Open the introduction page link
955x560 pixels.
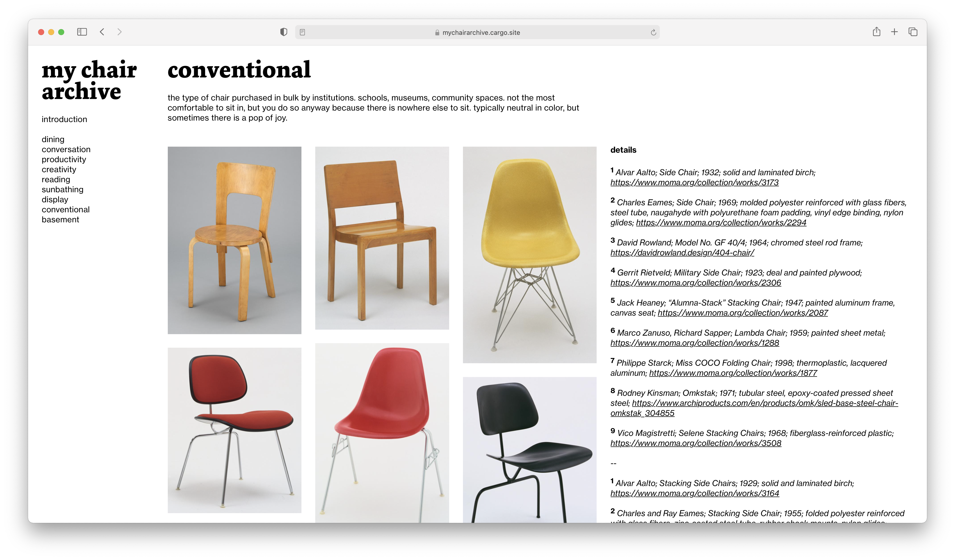[x=64, y=119]
